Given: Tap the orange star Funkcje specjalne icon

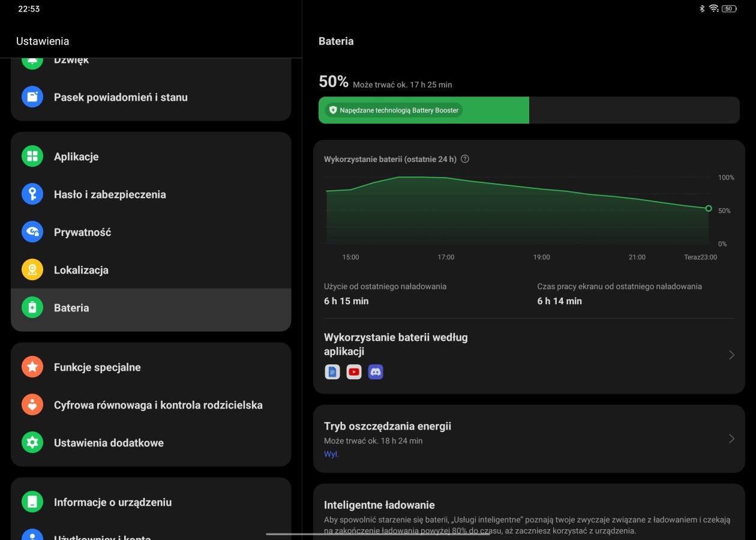Looking at the screenshot, I should pyautogui.click(x=32, y=367).
